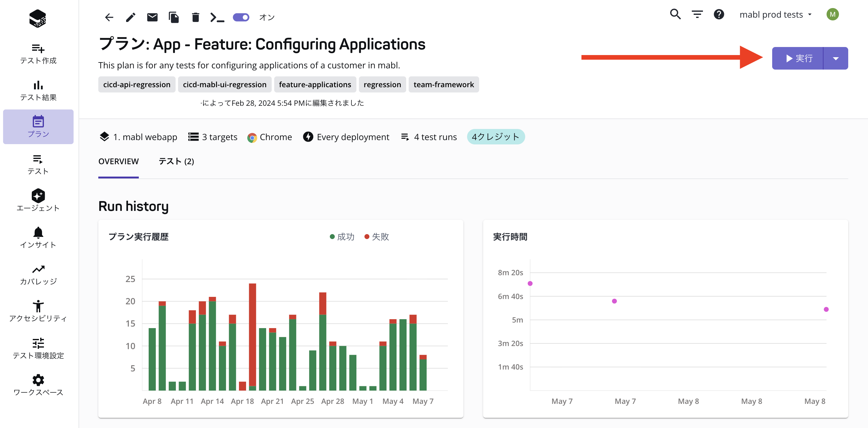Viewport: 868px width, 428px height.
Task: Click the 3 targets text
Action: [x=220, y=137]
